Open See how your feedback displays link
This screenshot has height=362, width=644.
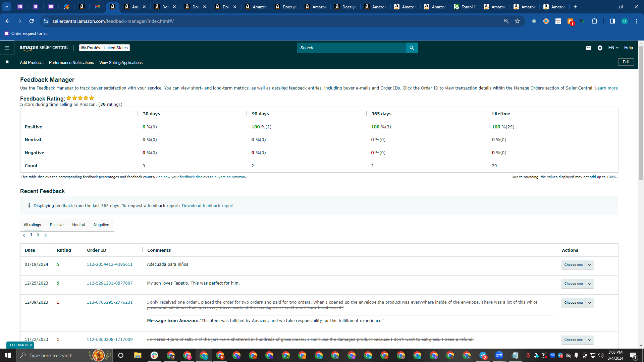(x=201, y=177)
